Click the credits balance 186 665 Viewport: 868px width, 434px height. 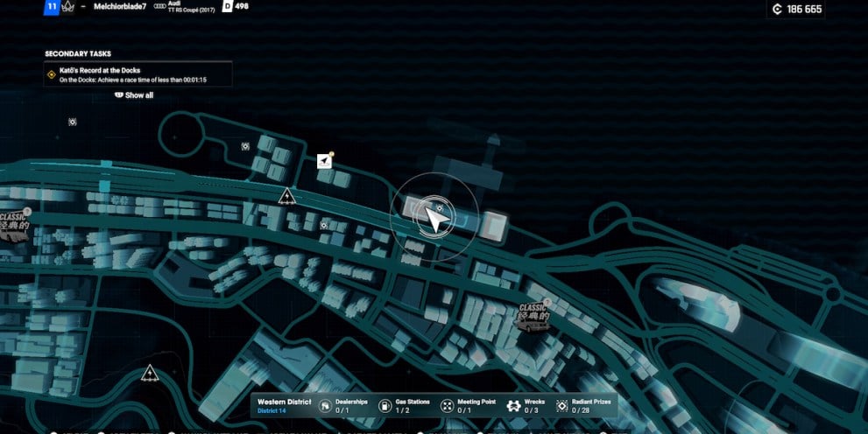click(796, 10)
